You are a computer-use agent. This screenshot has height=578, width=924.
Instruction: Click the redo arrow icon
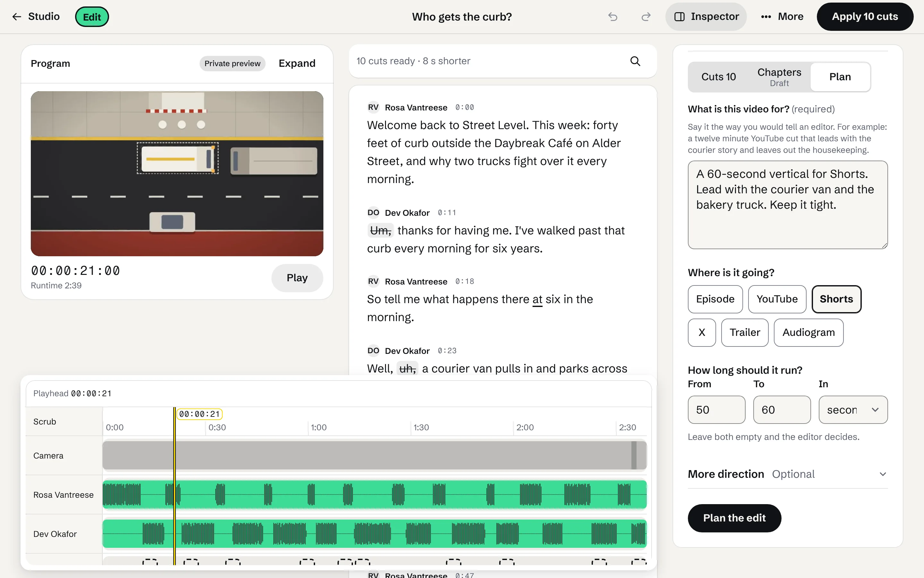(646, 17)
